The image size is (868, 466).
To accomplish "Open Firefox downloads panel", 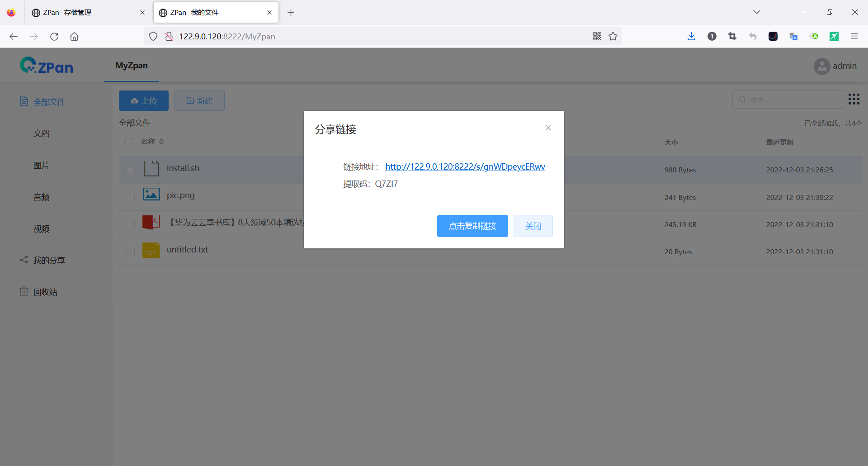I will click(x=691, y=36).
